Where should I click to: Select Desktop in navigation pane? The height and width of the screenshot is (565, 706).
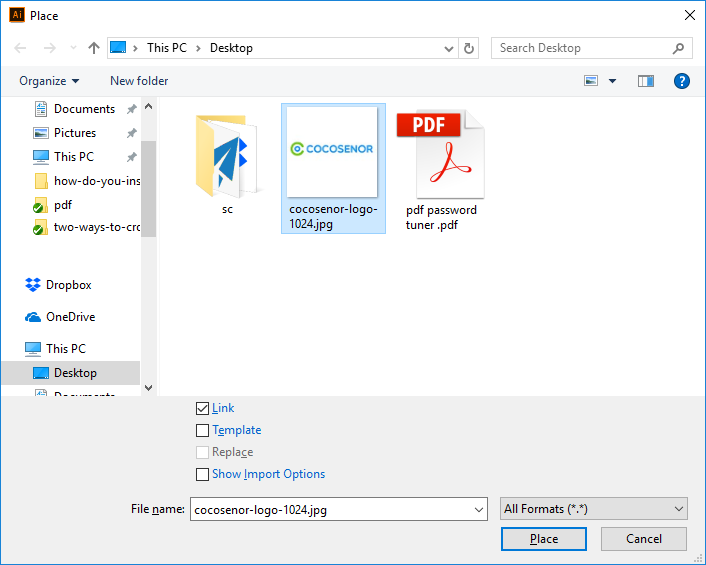pos(71,373)
